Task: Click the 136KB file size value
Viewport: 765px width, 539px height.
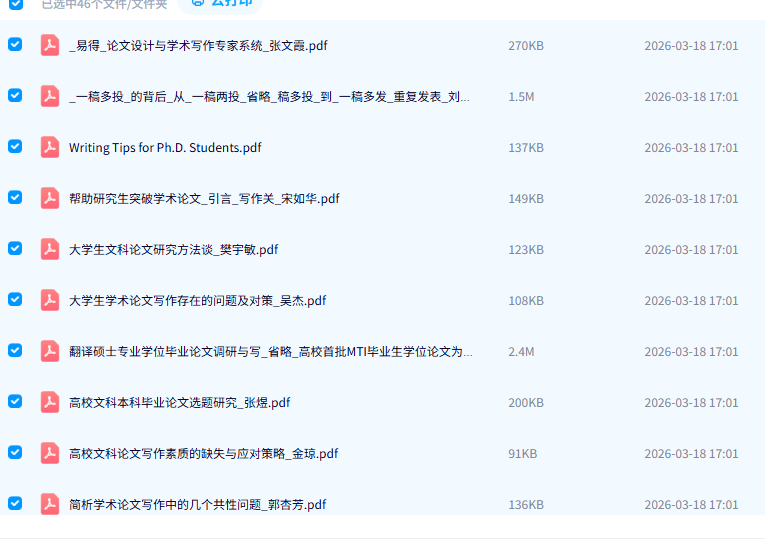Action: [526, 504]
